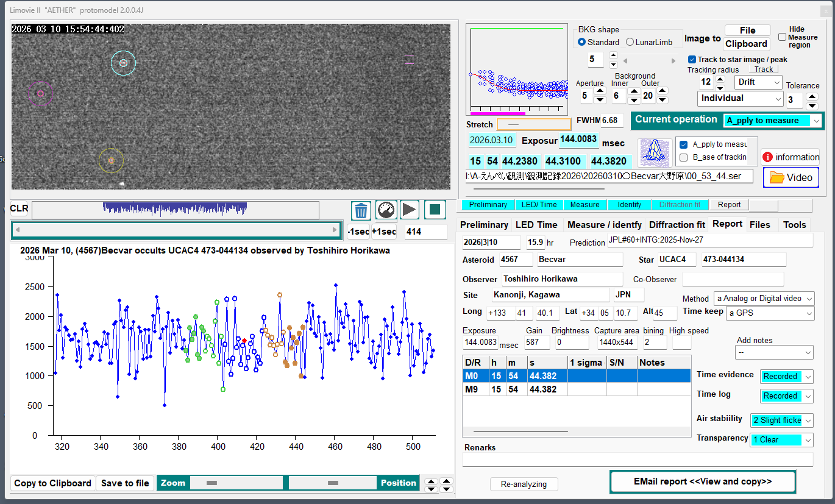Image resolution: width=835 pixels, height=504 pixels.
Task: Decrease Tolerance value with down arrow
Action: click(811, 105)
